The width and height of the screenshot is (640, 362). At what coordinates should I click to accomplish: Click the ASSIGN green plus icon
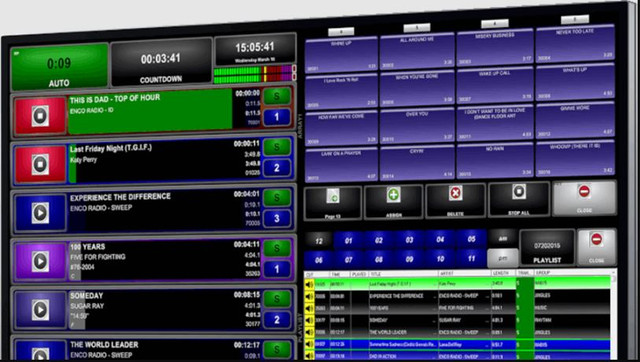(x=393, y=195)
